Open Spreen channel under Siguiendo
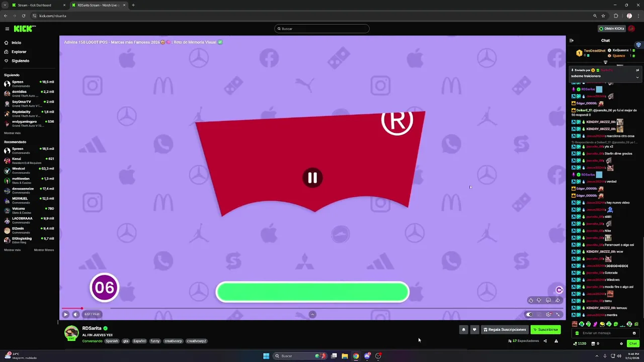 click(29, 83)
